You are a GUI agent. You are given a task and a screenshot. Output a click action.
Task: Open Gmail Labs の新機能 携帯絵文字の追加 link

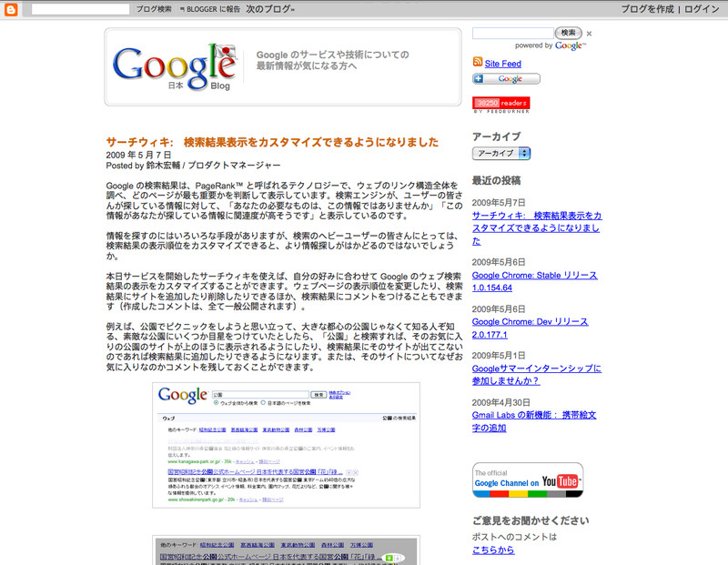coord(534,421)
